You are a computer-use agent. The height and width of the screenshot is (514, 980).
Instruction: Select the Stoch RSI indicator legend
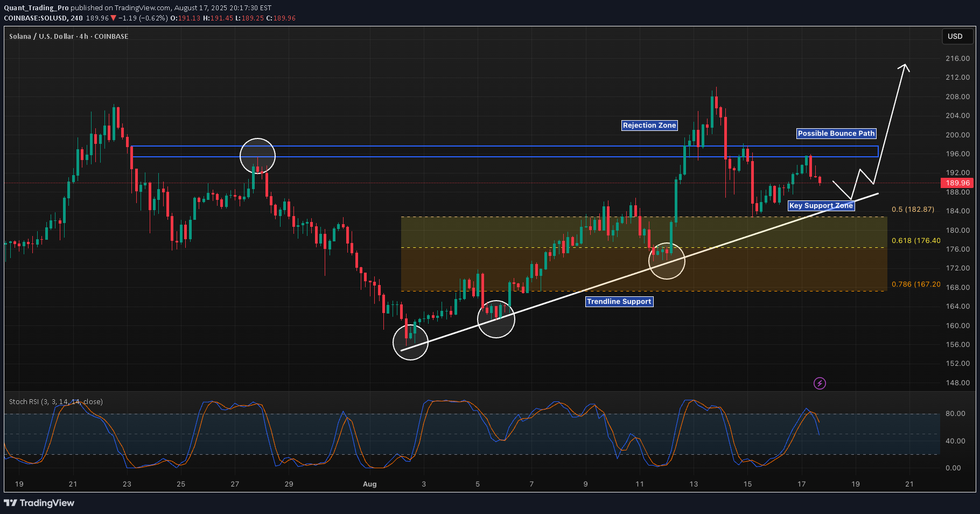56,401
